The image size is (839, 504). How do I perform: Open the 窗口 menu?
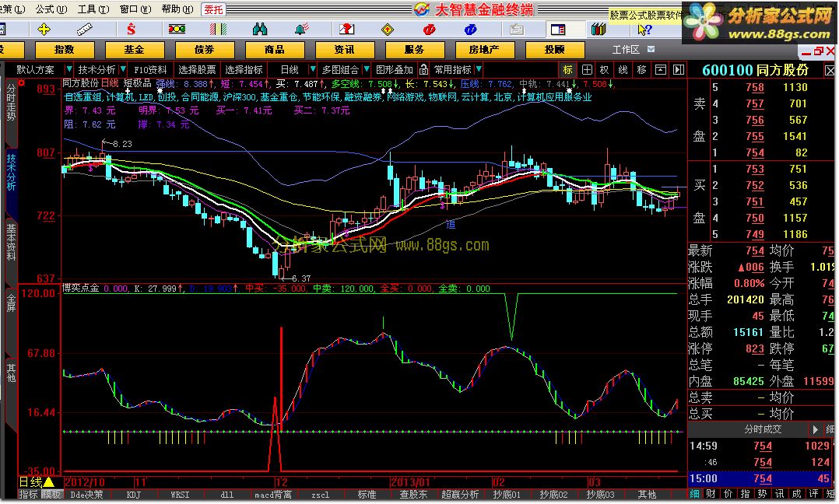135,9
